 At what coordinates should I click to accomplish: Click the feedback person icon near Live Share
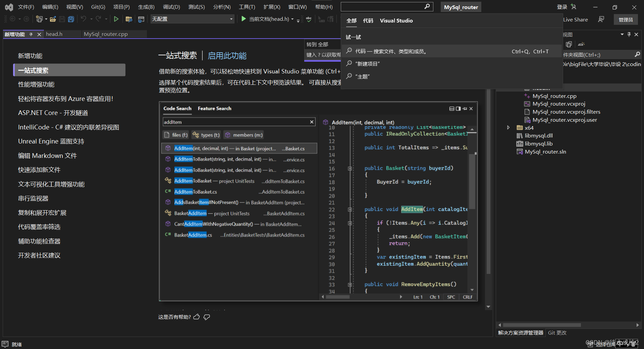(x=601, y=19)
